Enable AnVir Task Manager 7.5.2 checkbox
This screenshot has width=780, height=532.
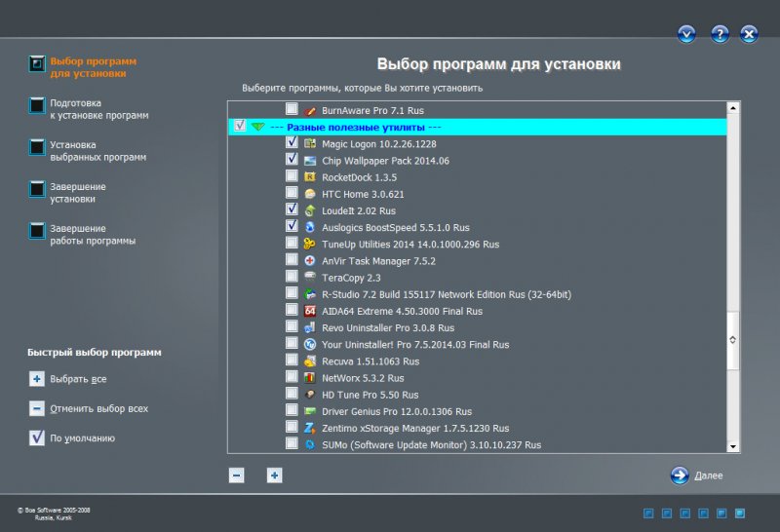click(292, 259)
